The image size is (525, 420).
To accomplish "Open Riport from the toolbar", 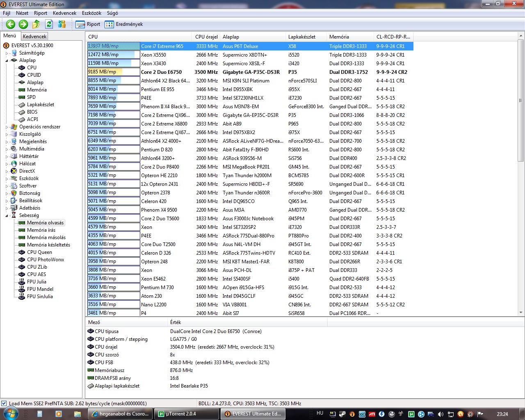I will (x=88, y=24).
